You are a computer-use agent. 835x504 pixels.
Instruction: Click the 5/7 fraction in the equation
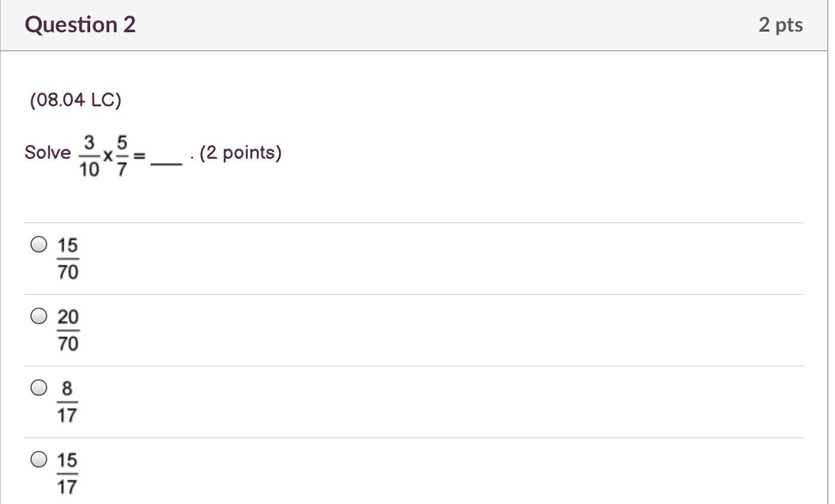coord(122,155)
